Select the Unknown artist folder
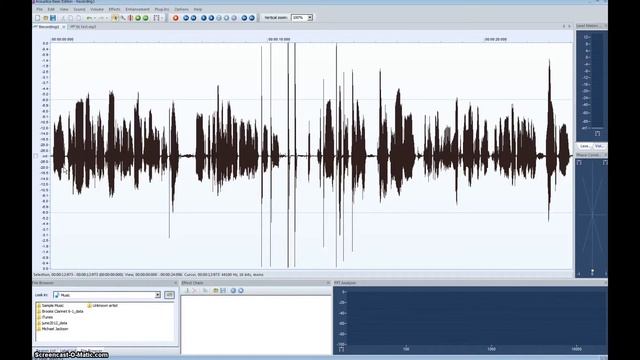 [x=102, y=305]
